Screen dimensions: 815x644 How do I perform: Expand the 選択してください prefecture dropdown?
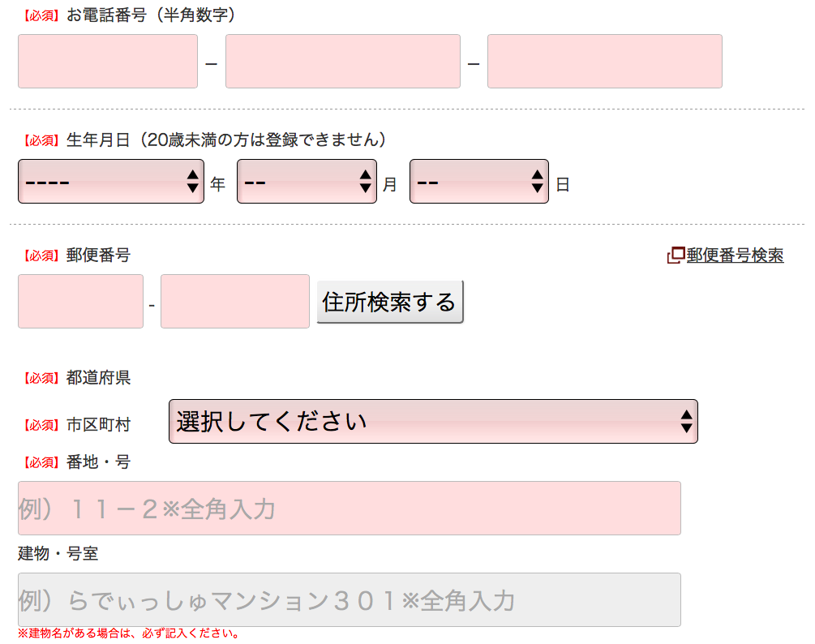[x=432, y=422]
